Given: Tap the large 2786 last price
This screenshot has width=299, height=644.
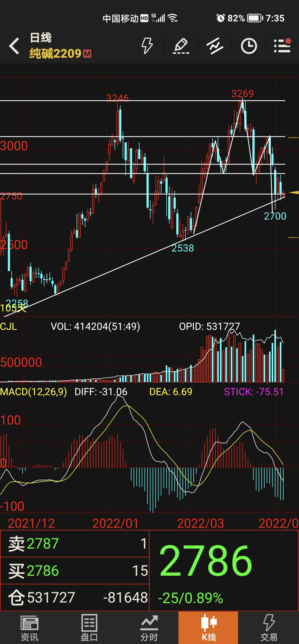Looking at the screenshot, I should click(206, 561).
